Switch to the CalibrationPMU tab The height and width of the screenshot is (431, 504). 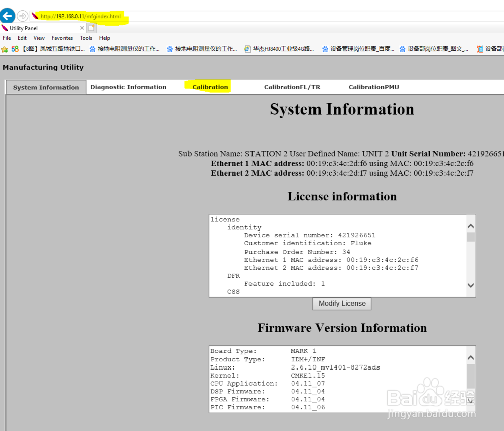[374, 87]
